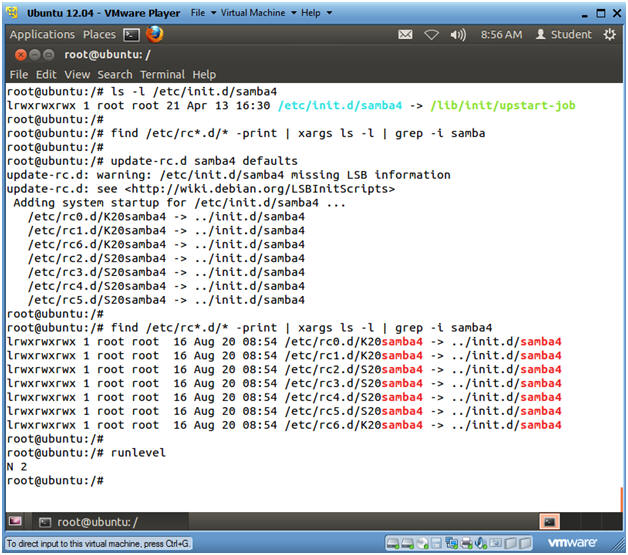Expand the VMware Player Help dropdown
Viewport: 628px width, 555px height.
316,13
